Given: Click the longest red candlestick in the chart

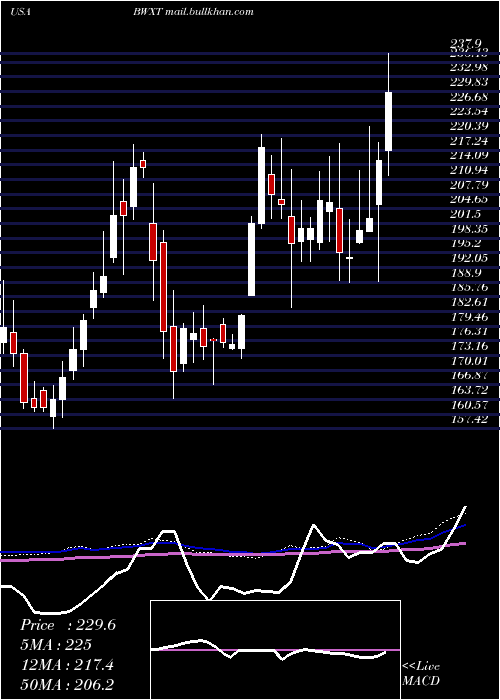Looking at the screenshot, I should click(163, 287).
